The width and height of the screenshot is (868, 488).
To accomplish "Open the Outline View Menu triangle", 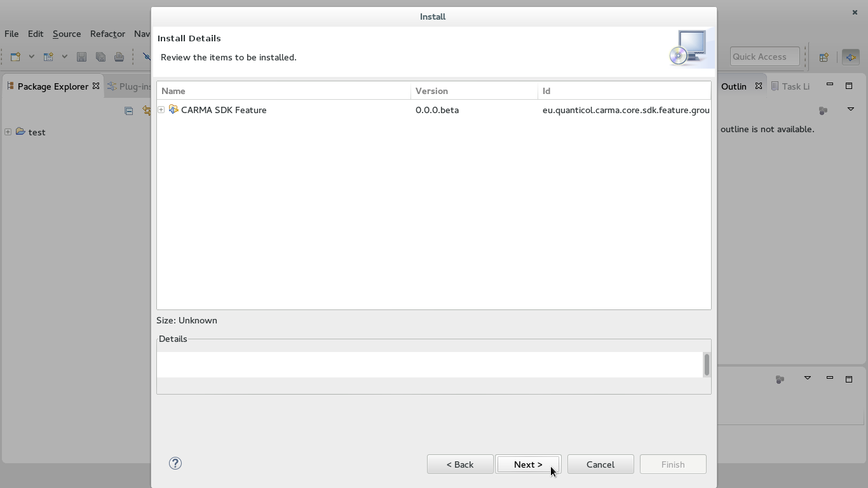I will (850, 109).
